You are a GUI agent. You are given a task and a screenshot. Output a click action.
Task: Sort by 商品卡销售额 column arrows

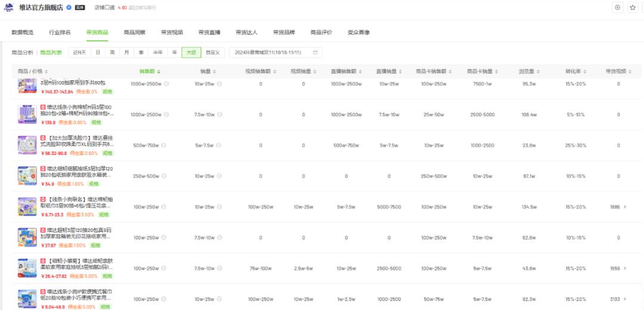451,72
